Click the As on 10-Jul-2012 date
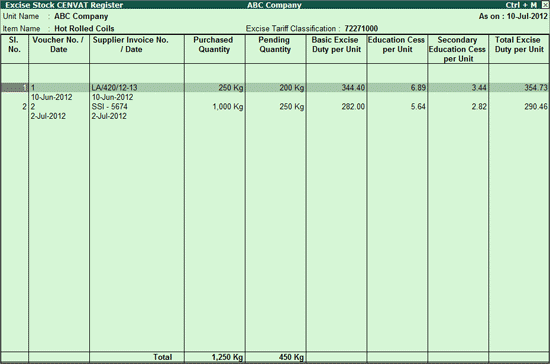The height and width of the screenshot is (364, 550). click(513, 16)
